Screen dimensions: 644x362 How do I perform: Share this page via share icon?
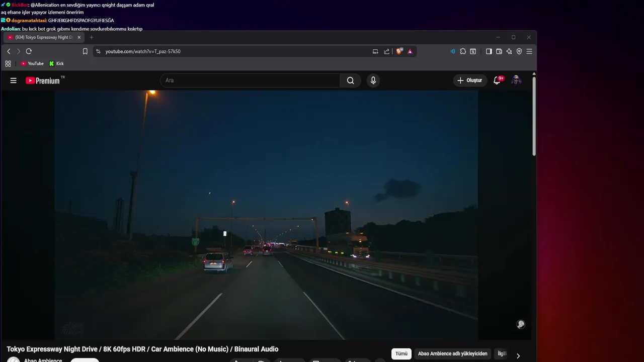pyautogui.click(x=386, y=51)
